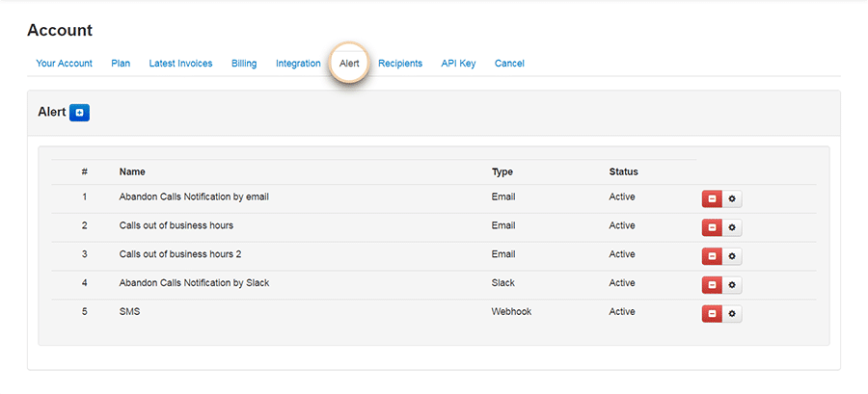
Task: Delete the SMS webhook alert
Action: 712,314
